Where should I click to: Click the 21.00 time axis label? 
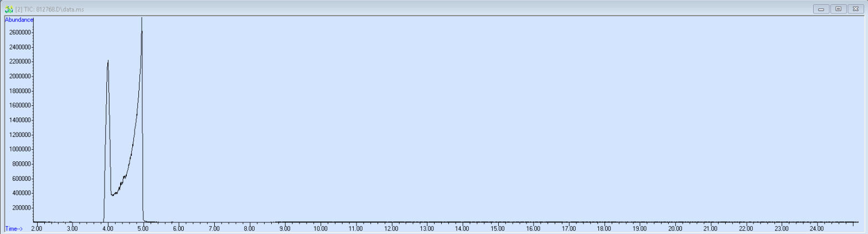(710, 228)
